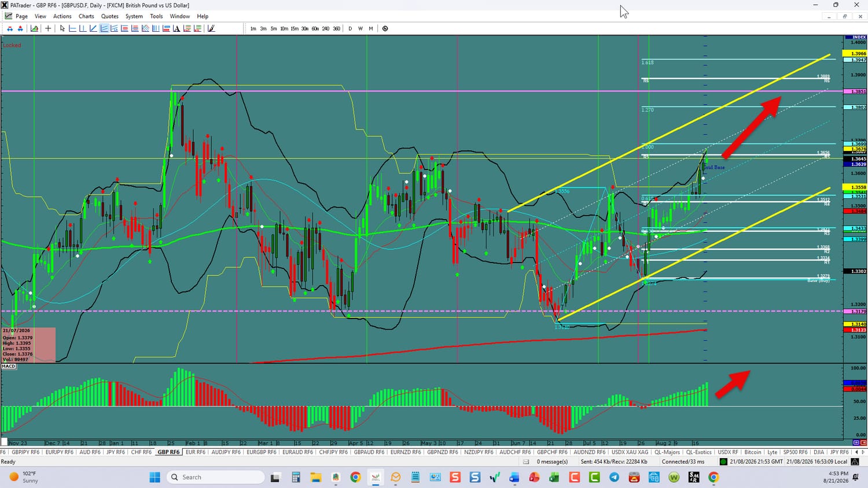Switch chart to 15m timeframe

point(295,28)
